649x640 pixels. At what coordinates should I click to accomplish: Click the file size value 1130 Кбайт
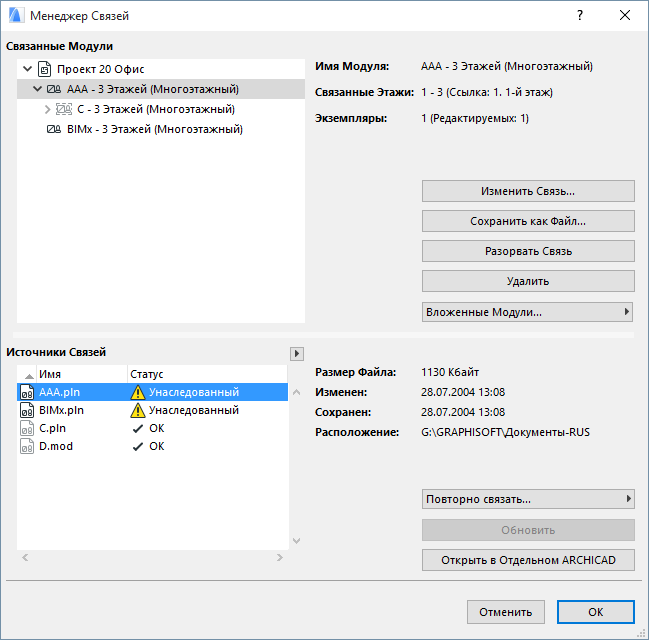450,372
